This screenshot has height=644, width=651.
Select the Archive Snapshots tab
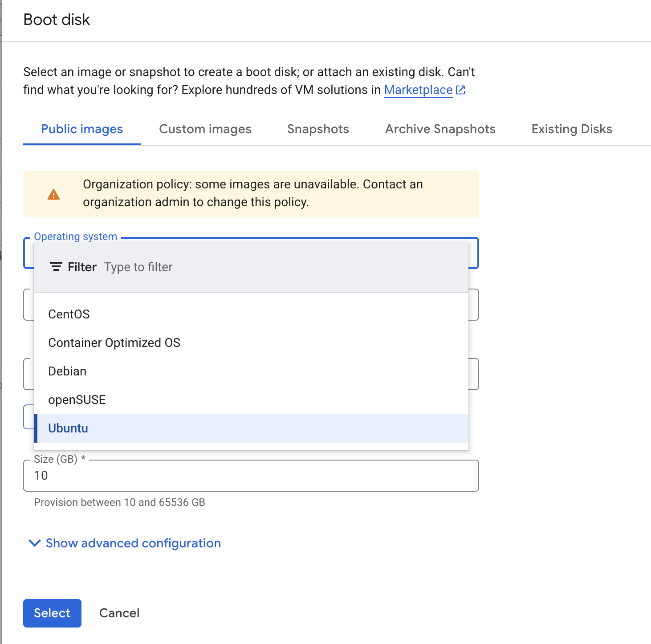tap(440, 129)
